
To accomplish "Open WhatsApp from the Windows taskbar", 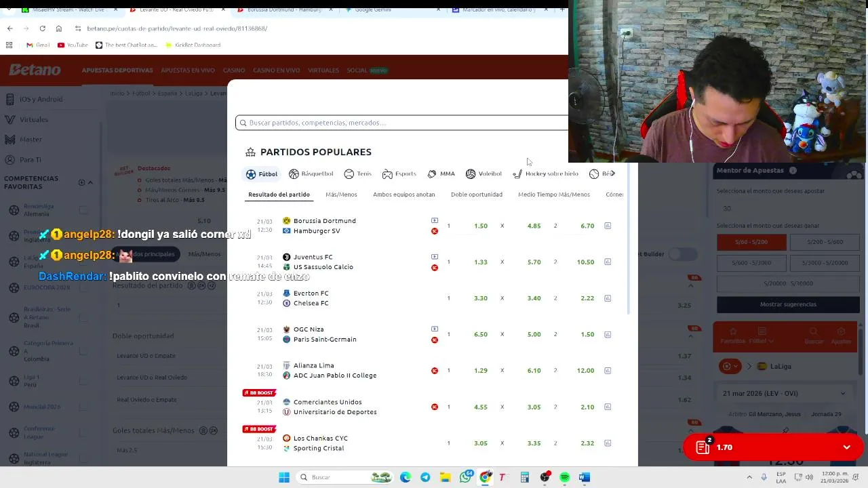I will click(x=465, y=477).
